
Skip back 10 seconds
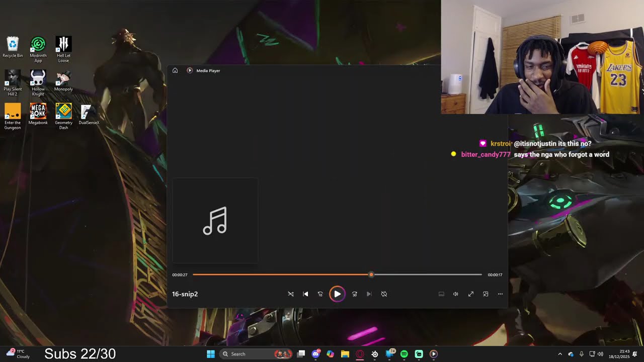pos(320,294)
